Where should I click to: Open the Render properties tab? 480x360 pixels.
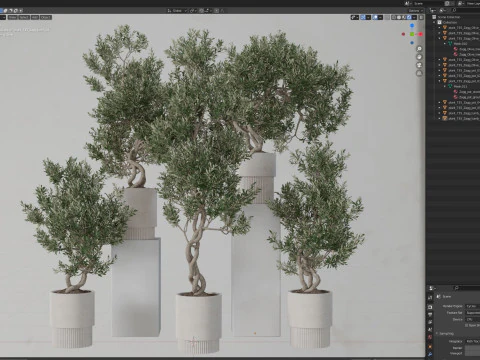pyautogui.click(x=430, y=307)
